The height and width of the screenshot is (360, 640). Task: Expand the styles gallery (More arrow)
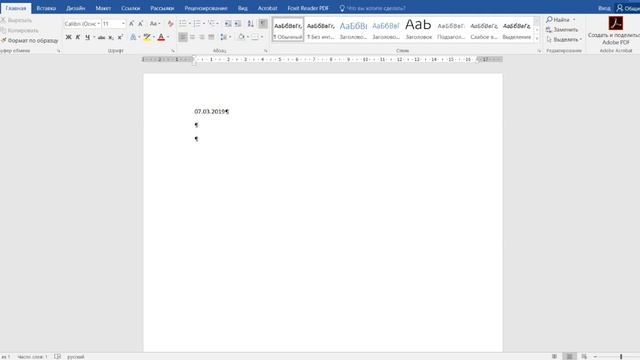[537, 38]
